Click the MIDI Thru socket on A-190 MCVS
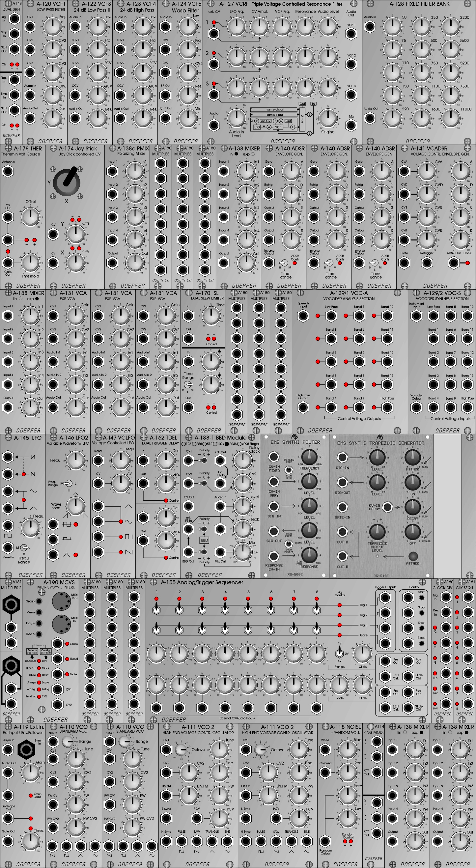 tap(61, 602)
